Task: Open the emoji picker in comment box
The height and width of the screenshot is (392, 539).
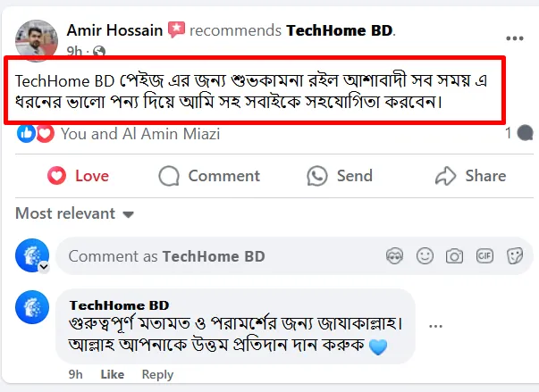Action: [425, 256]
